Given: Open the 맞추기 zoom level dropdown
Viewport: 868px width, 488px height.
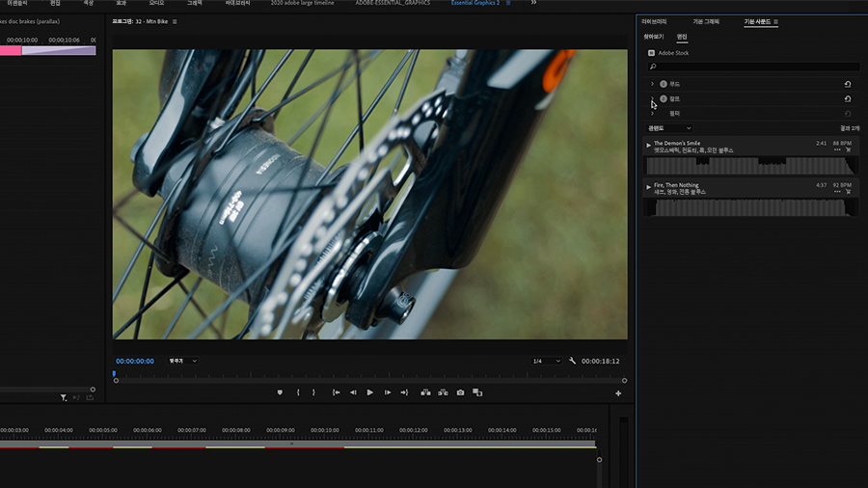Looking at the screenshot, I should pos(182,361).
